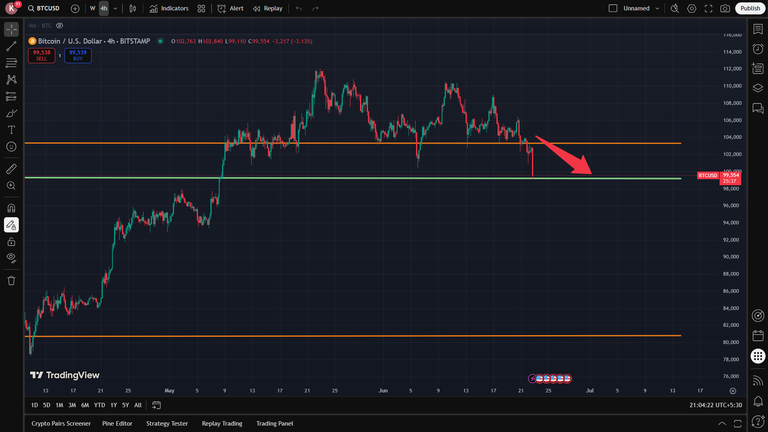Open the brush drawing tool

coord(11,113)
